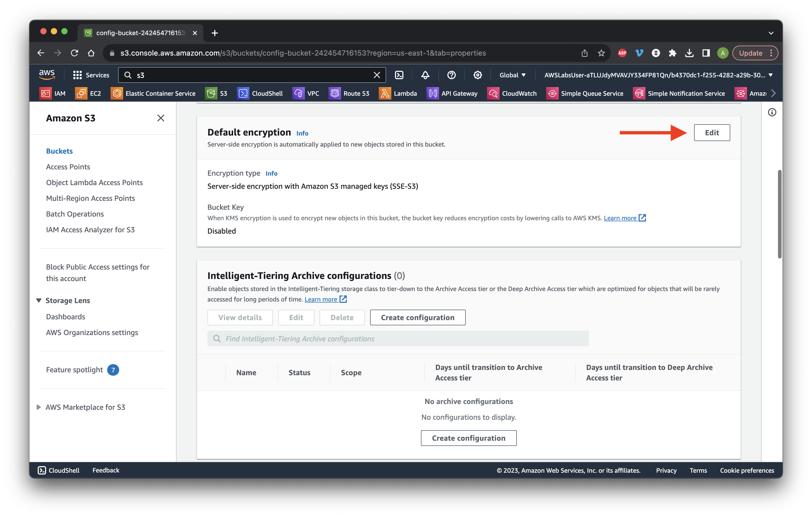Open Feature spotlight
Screen dimensions: 812x517
[83, 370]
